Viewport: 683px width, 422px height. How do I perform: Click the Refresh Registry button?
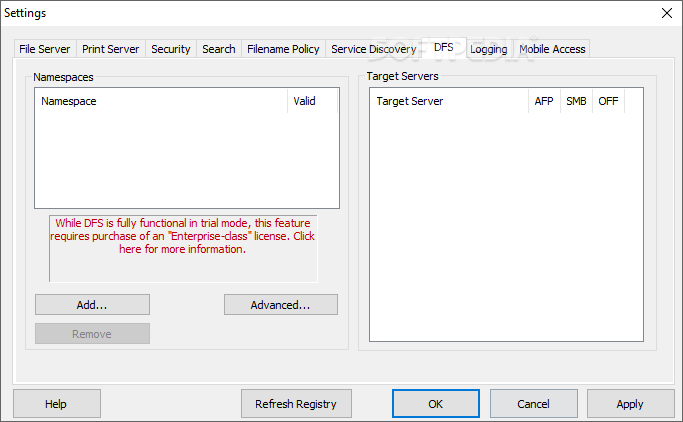[296, 404]
